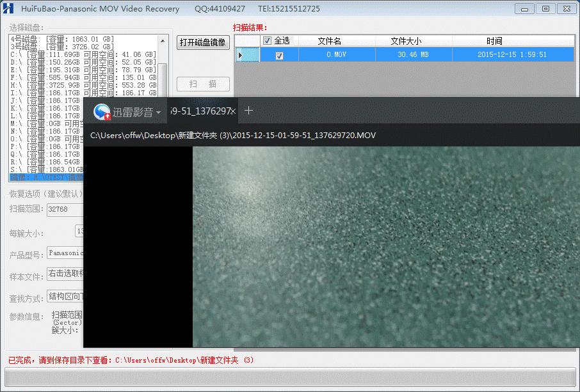Sort by 文件大小 column header
This screenshot has width=580, height=392.
click(414, 41)
